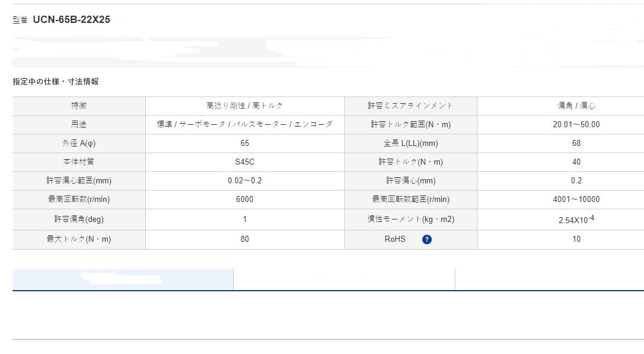Click the model number UCN-65B-22X25
The height and width of the screenshot is (354, 644).
point(72,19)
